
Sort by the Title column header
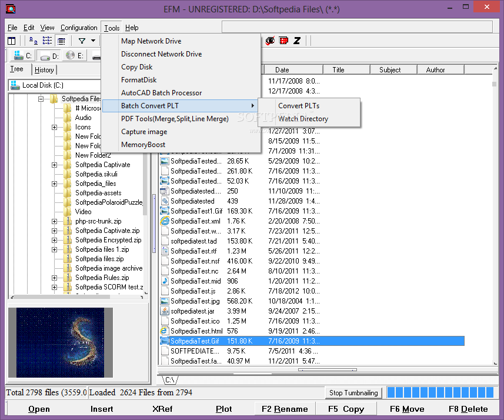point(346,70)
